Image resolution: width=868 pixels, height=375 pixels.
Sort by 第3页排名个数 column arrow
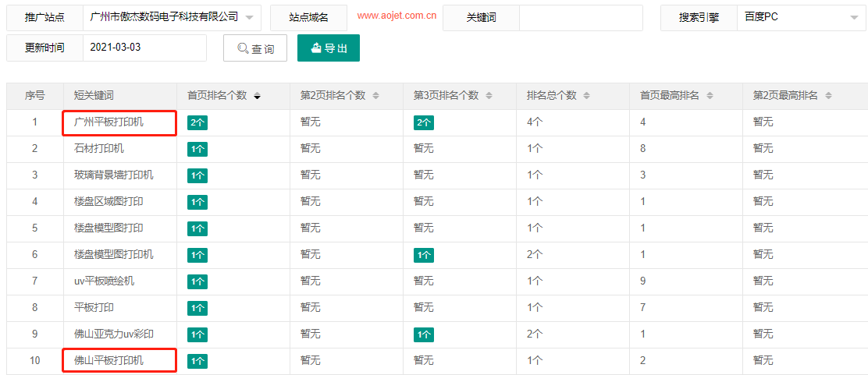[489, 96]
